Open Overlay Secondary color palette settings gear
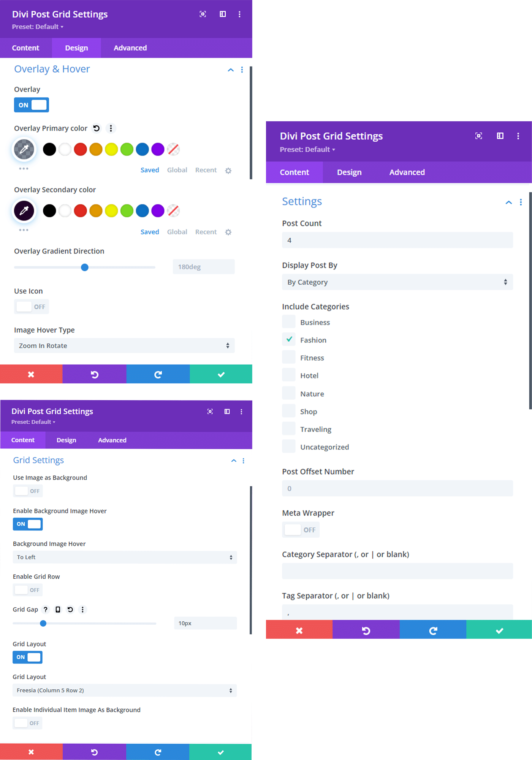 [228, 232]
